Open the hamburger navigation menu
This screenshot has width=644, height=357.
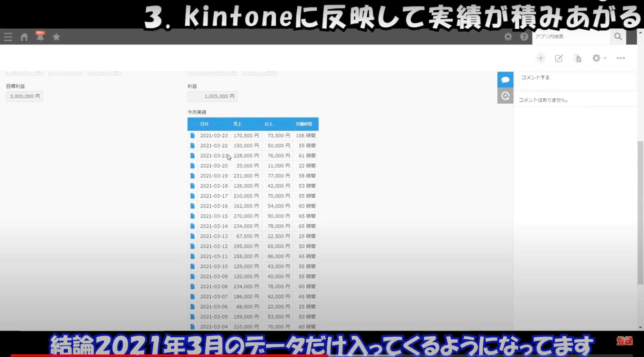pos(8,37)
